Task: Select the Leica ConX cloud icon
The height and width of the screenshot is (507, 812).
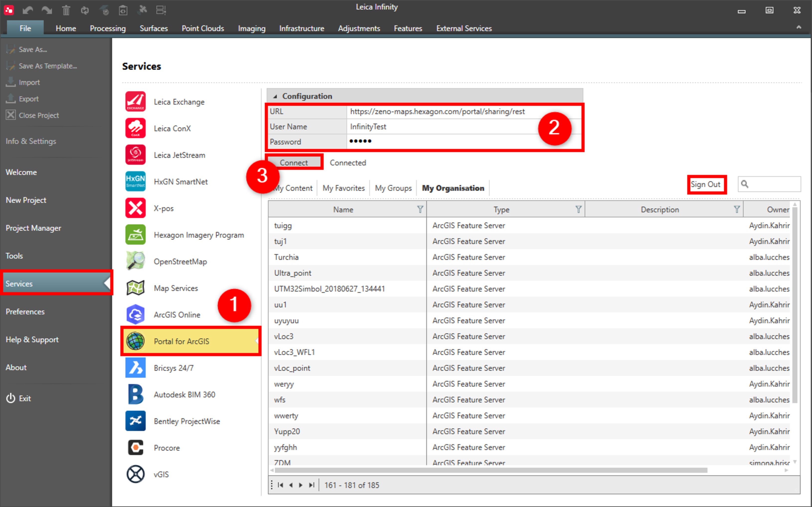Action: pyautogui.click(x=135, y=128)
